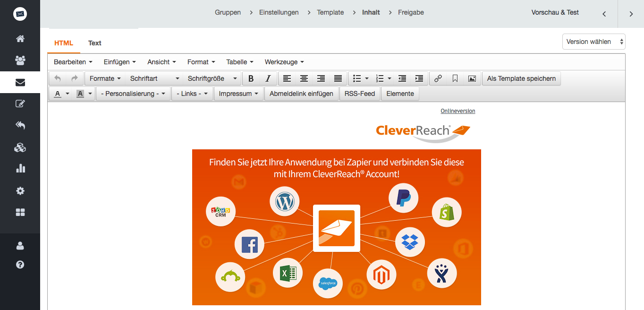Switch to the HTML tab
644x310 pixels.
coord(64,43)
